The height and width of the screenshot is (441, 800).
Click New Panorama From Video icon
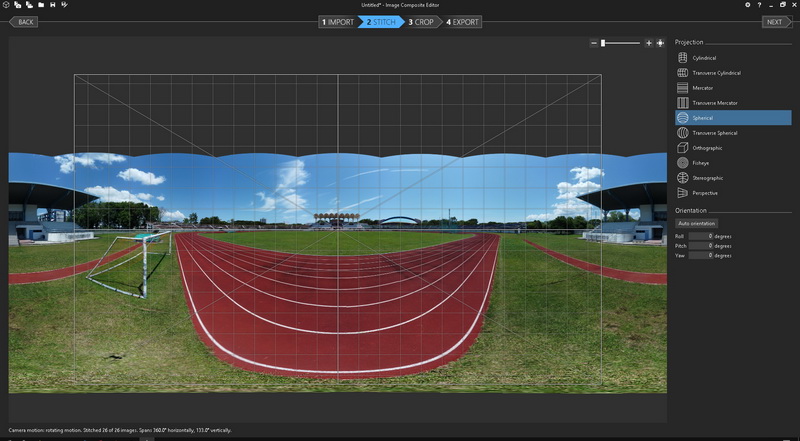coord(29,5)
